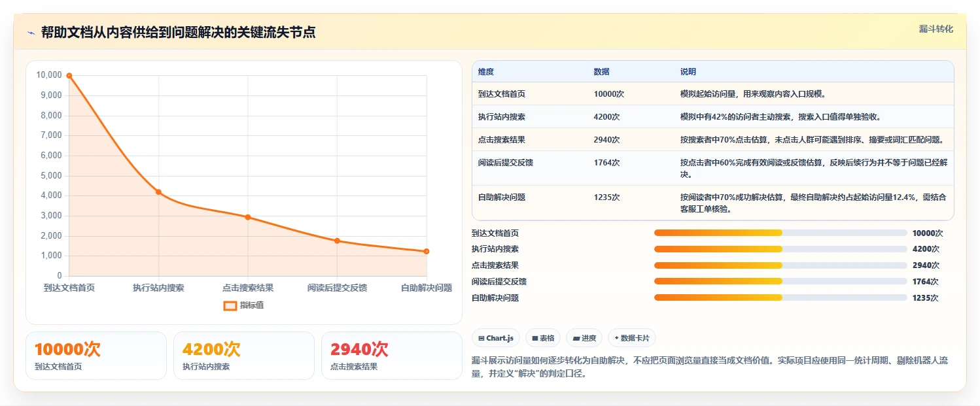Screen dimensions: 980x406
Task: Toggle the 指标值 legend swatch
Action: pos(230,305)
